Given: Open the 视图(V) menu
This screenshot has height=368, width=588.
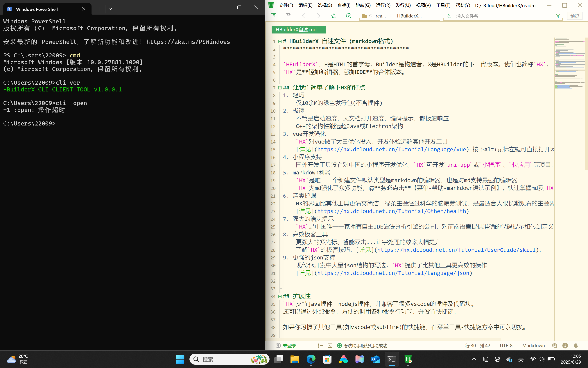Looking at the screenshot, I should pyautogui.click(x=423, y=5).
